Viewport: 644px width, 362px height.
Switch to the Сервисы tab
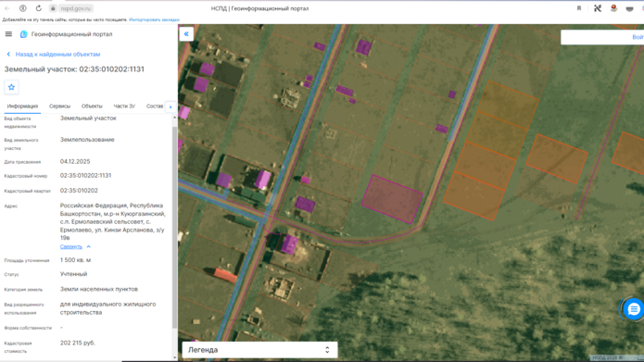click(59, 106)
